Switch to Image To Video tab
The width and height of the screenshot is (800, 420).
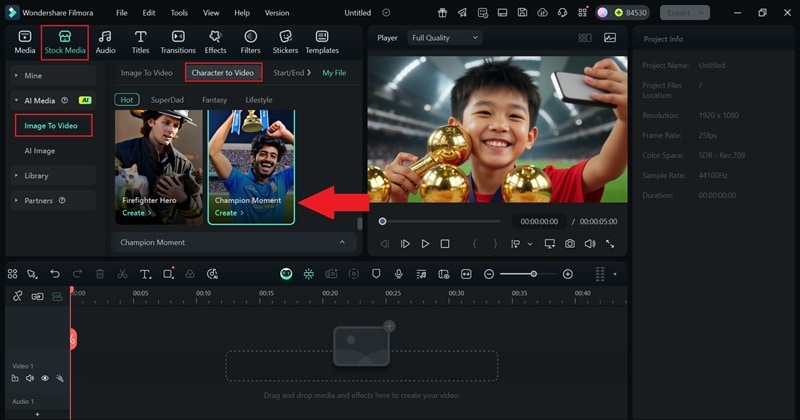pos(146,73)
